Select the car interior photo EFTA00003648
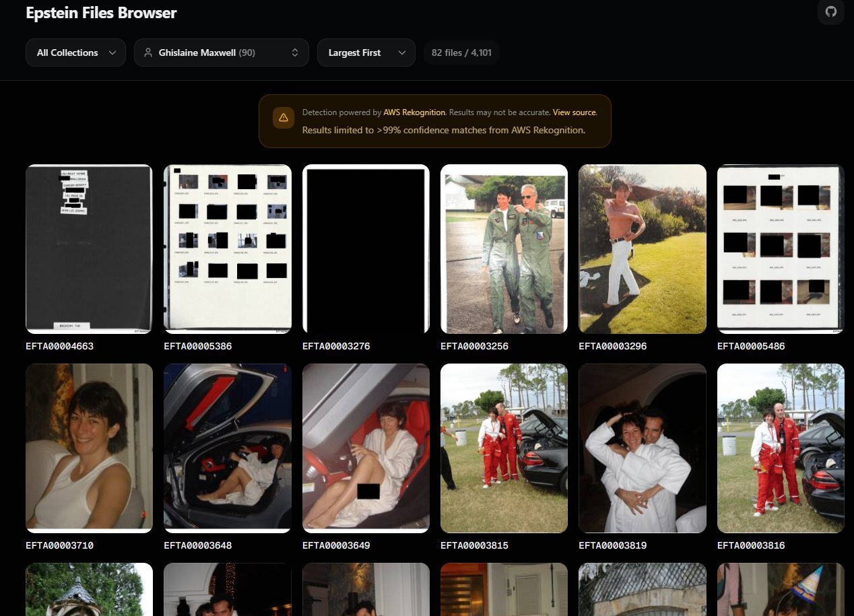Screen dimensions: 854x616 tap(228, 448)
